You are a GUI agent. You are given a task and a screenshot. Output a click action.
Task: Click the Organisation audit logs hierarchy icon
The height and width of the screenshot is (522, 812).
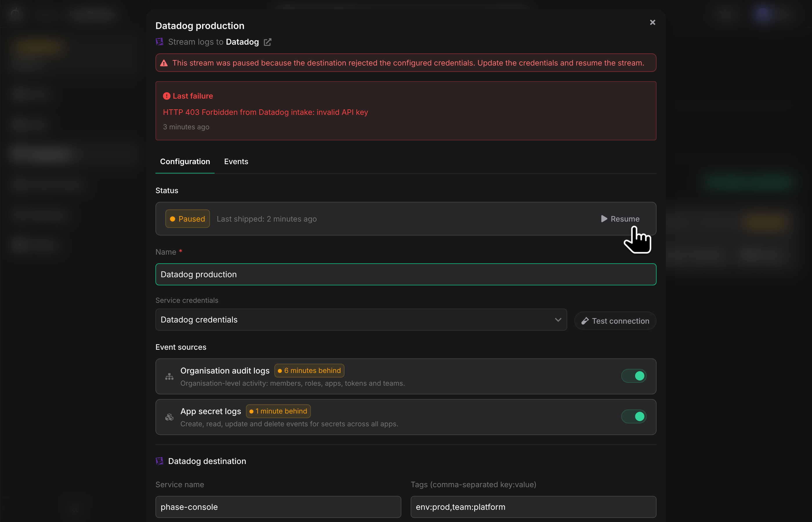(x=169, y=376)
